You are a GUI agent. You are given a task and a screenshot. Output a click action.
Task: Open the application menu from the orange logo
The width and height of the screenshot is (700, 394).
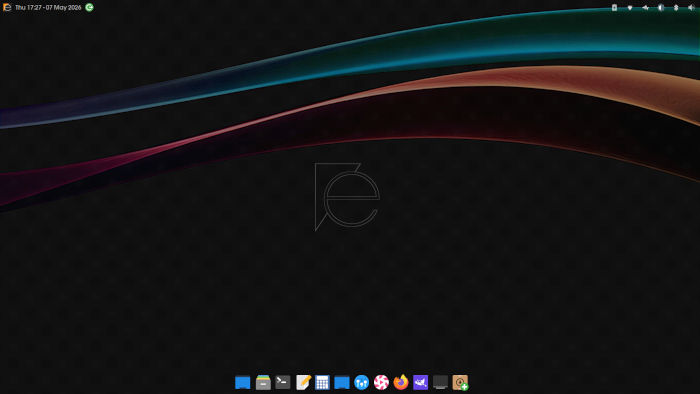pyautogui.click(x=7, y=7)
